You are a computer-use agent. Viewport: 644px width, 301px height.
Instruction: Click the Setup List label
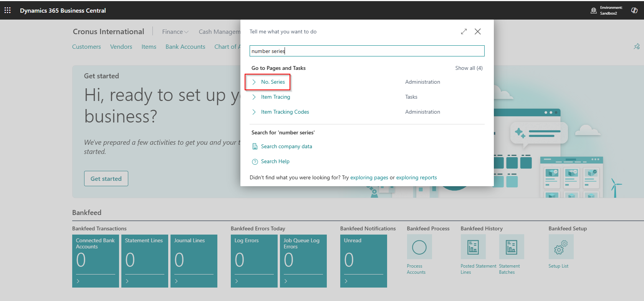click(x=558, y=266)
